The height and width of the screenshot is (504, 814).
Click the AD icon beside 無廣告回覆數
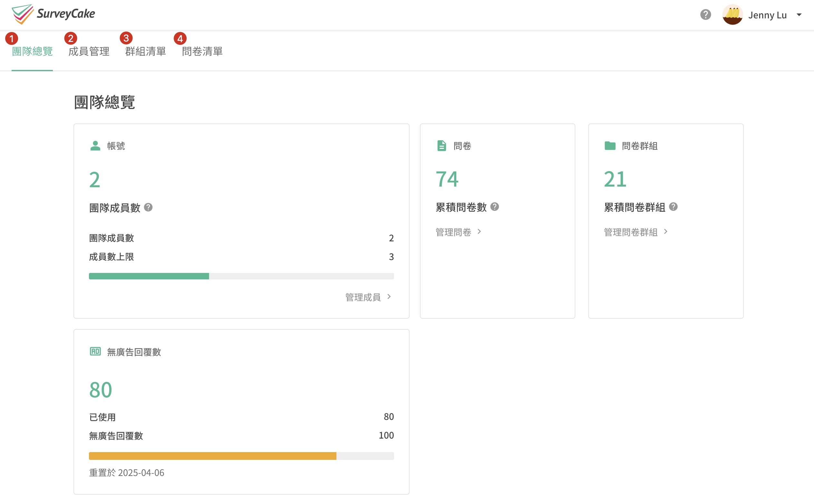95,351
